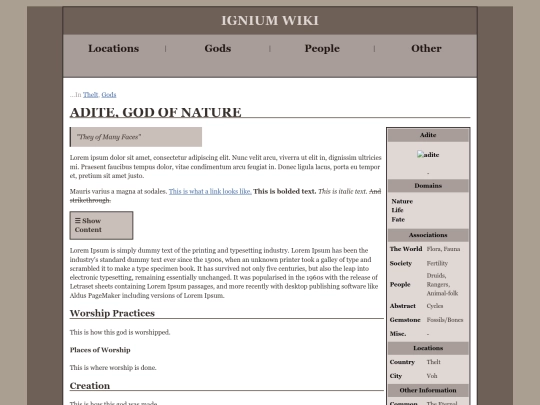Click the 'ADITE, GOD OF NATURE' page heading
The width and height of the screenshot is (540, 405).
(155, 113)
